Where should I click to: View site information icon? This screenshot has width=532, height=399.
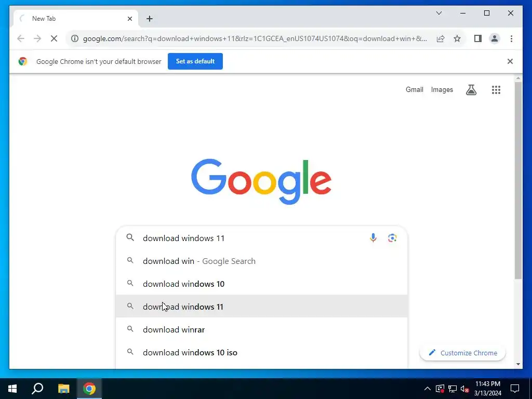(75, 38)
